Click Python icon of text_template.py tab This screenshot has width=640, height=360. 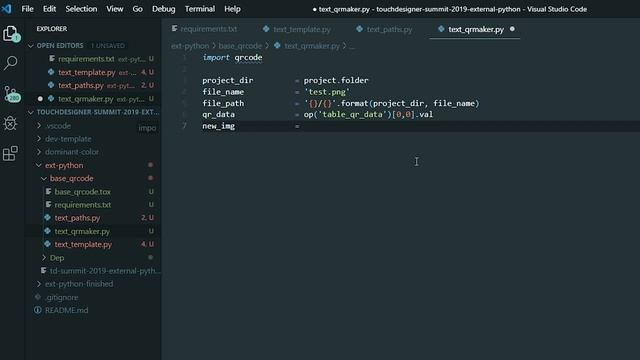pos(266,29)
